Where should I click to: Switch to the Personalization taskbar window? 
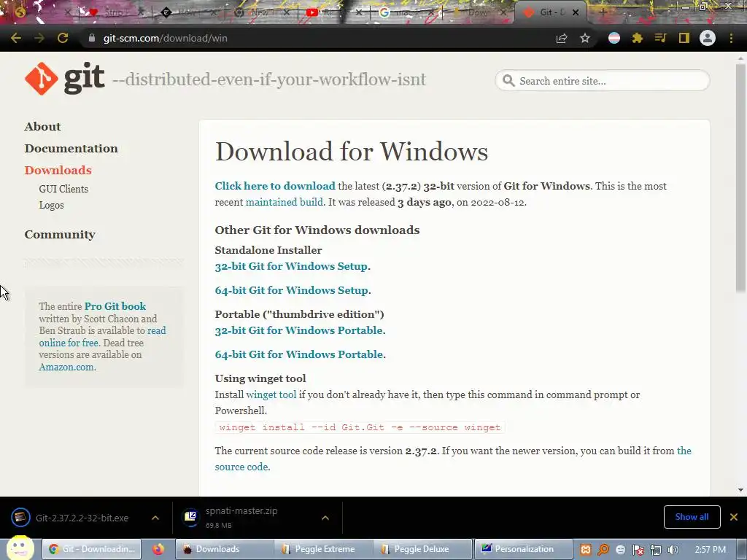523,549
